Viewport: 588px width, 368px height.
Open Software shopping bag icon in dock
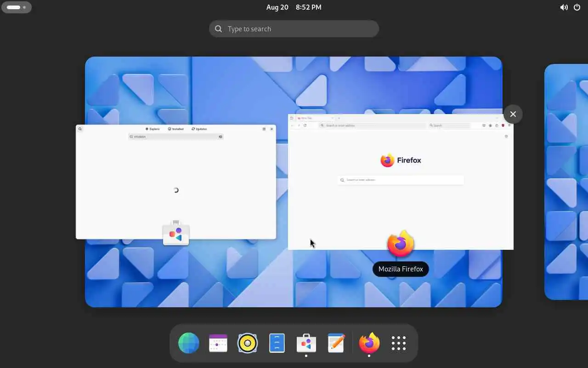(306, 343)
